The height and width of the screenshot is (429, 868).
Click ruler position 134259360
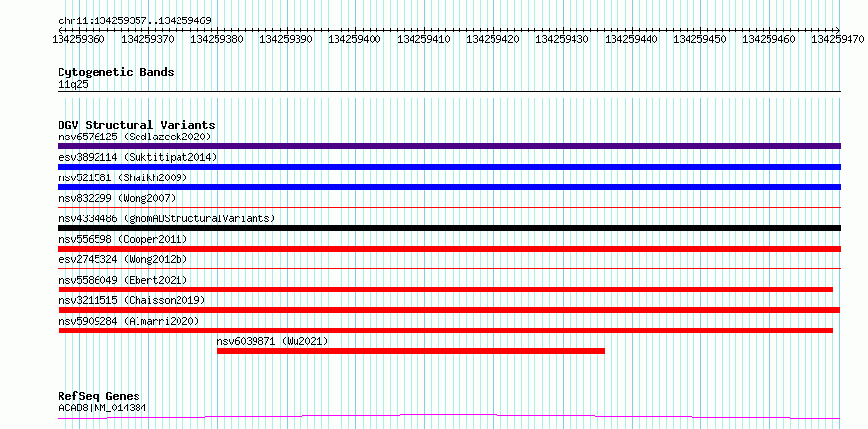79,39
